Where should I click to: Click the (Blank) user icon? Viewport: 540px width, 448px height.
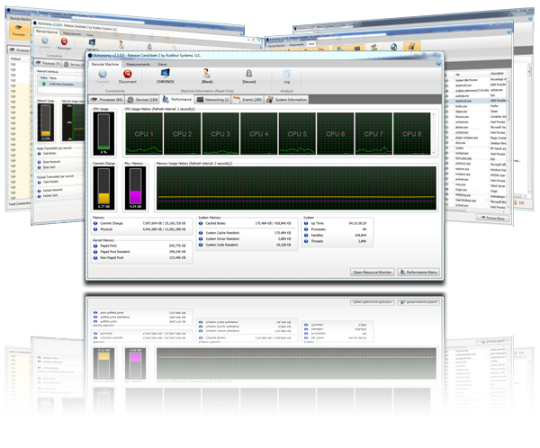point(207,73)
